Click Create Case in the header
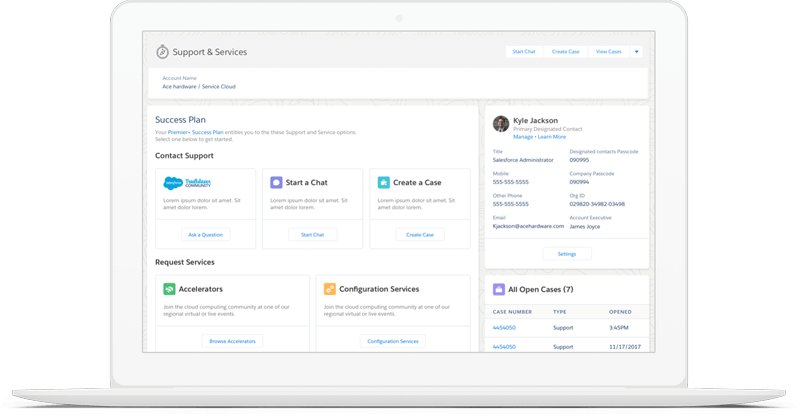This screenshot has width=800, height=417. [565, 52]
